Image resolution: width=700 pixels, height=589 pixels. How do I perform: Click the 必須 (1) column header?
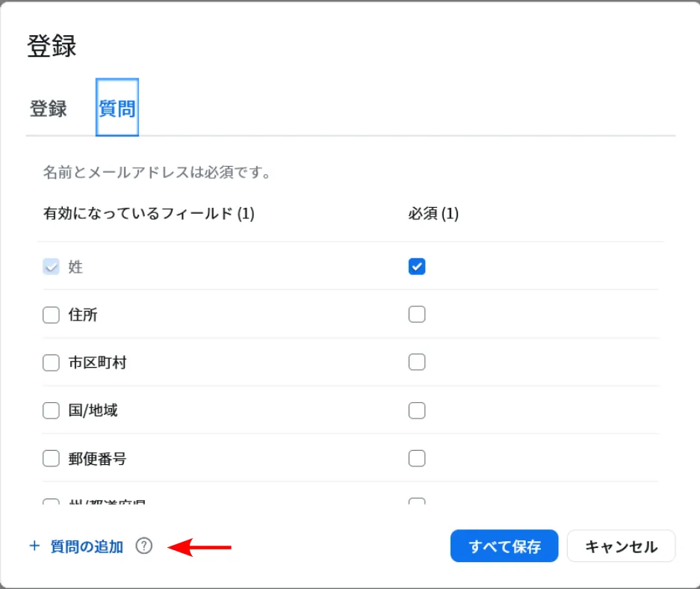click(x=433, y=214)
